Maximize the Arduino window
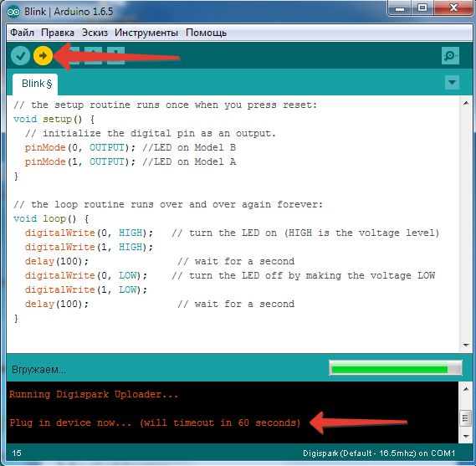This screenshot has height=466, width=476. (422, 8)
